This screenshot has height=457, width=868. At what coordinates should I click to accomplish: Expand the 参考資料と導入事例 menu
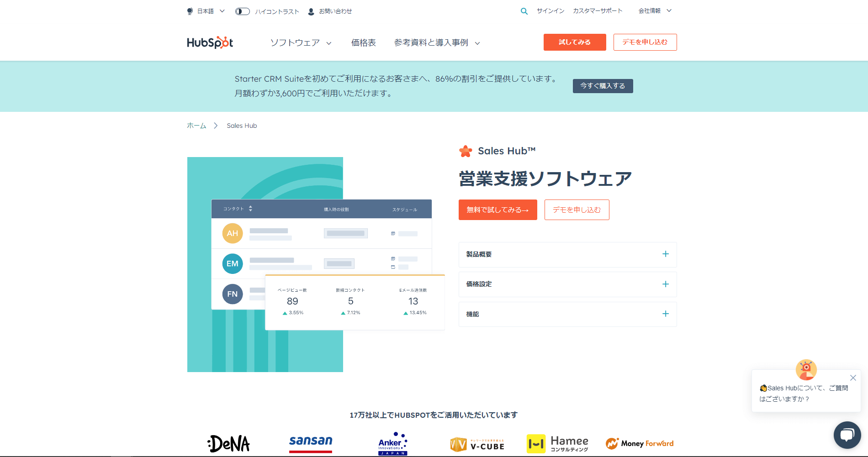[437, 43]
